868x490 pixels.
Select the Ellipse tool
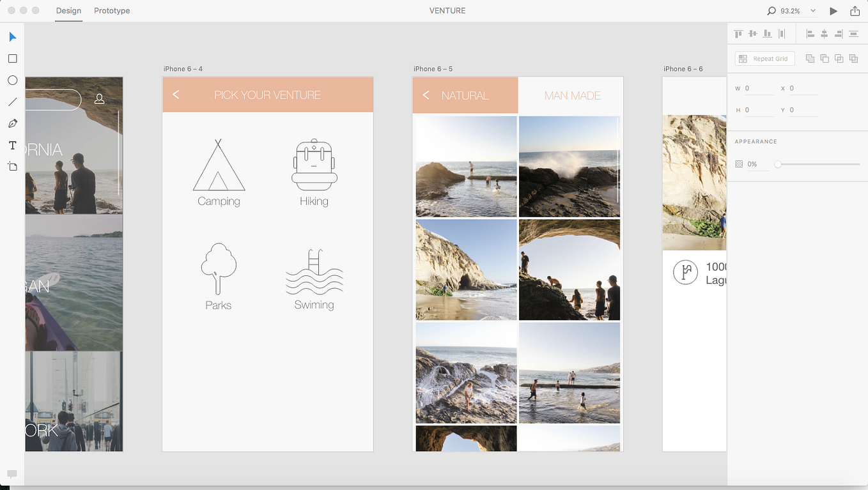pos(12,80)
